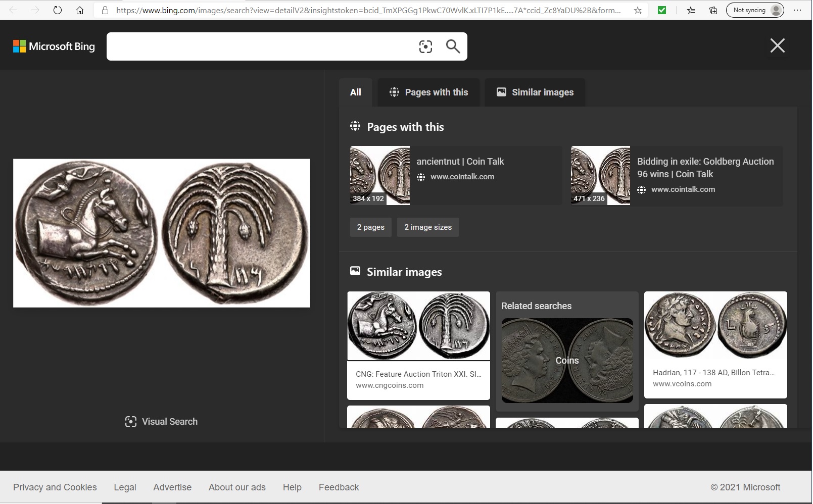Open the Pages with this tab
The image size is (813, 504).
428,92
